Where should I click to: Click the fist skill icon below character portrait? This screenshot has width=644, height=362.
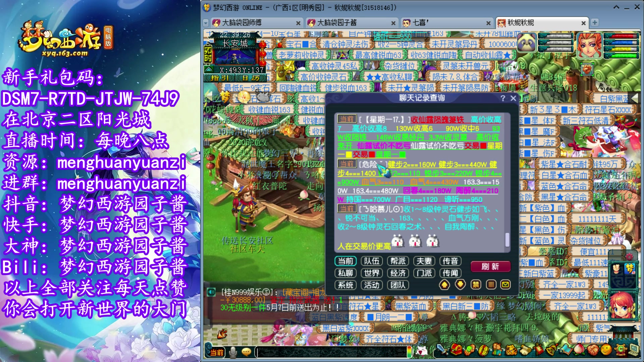click(x=587, y=69)
